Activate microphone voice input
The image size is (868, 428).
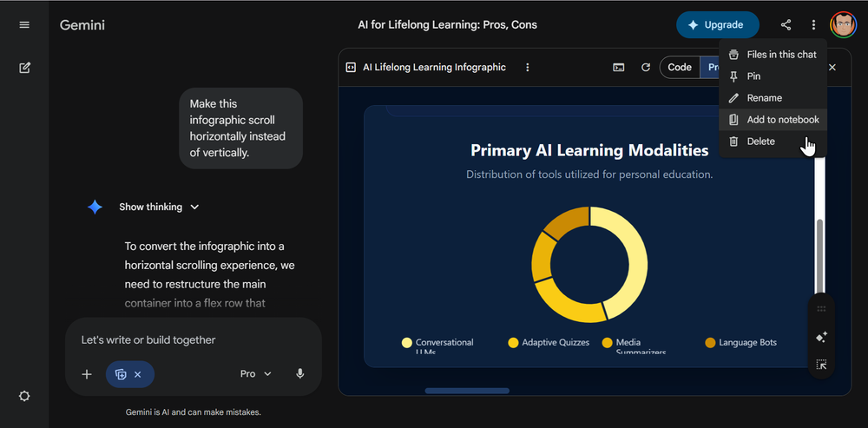pos(300,374)
